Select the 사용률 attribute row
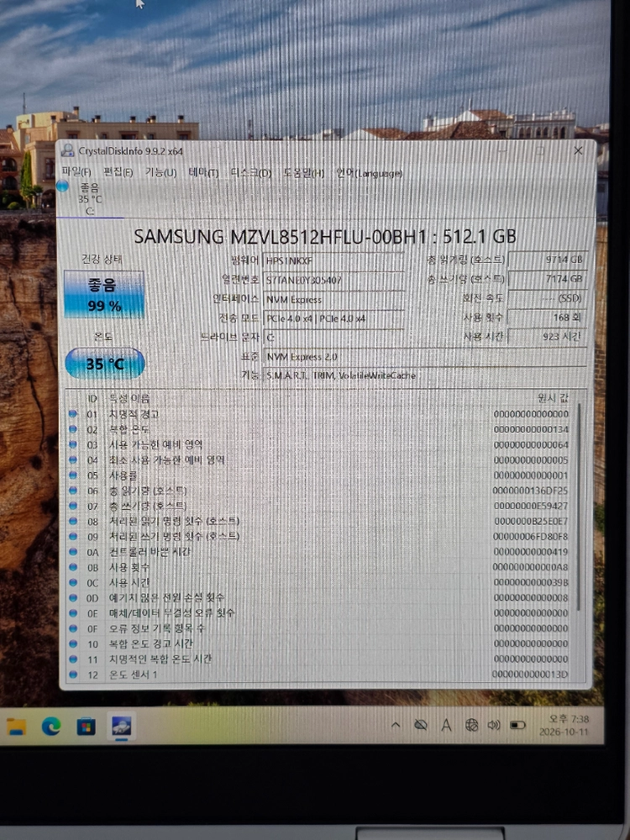The width and height of the screenshot is (630, 840). tap(319, 475)
